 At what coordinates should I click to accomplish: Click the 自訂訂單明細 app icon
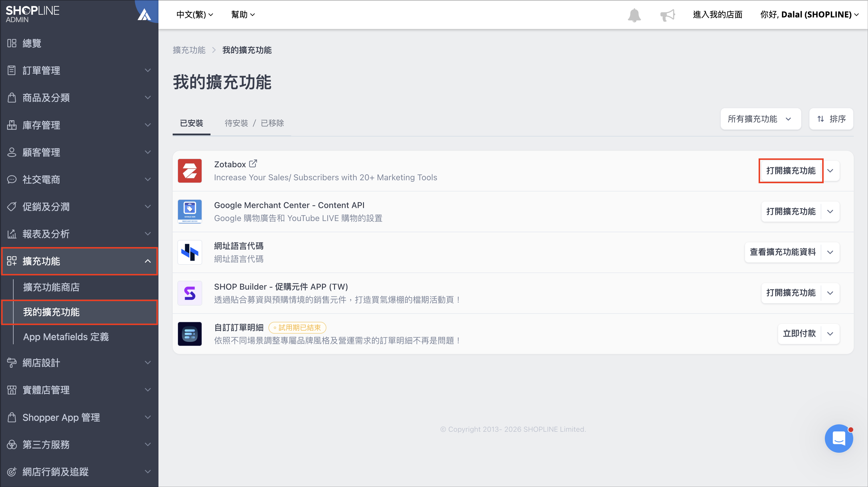click(190, 334)
